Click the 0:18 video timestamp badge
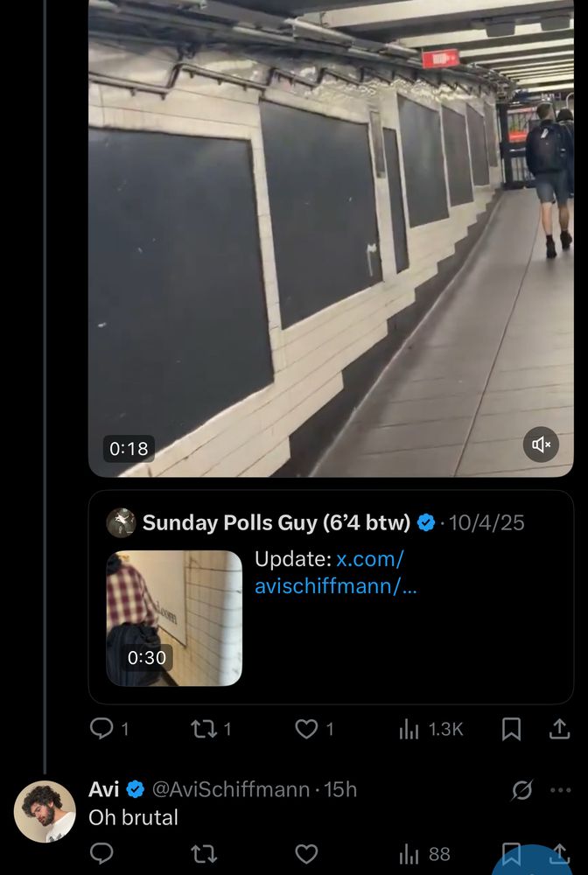Screen dimensions: 588x875 pyautogui.click(x=129, y=449)
